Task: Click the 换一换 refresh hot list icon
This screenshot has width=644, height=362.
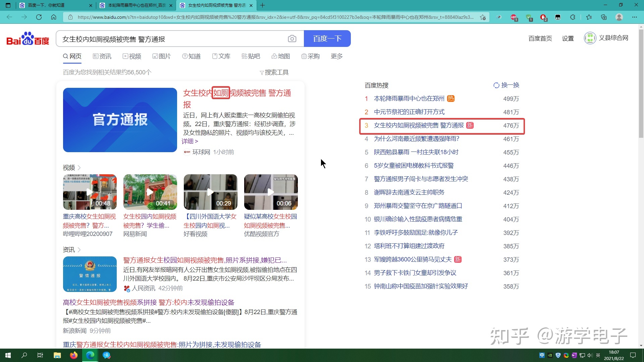Action: pos(496,85)
